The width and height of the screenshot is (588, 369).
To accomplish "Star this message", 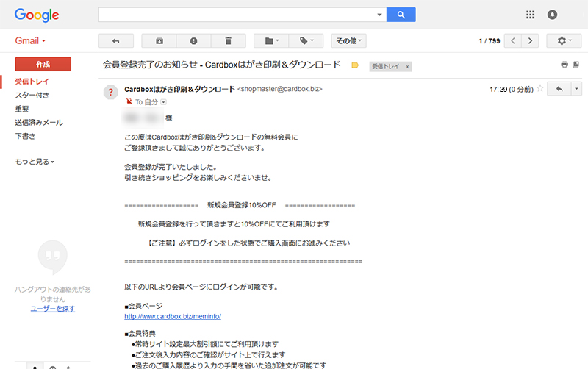I will click(x=540, y=88).
